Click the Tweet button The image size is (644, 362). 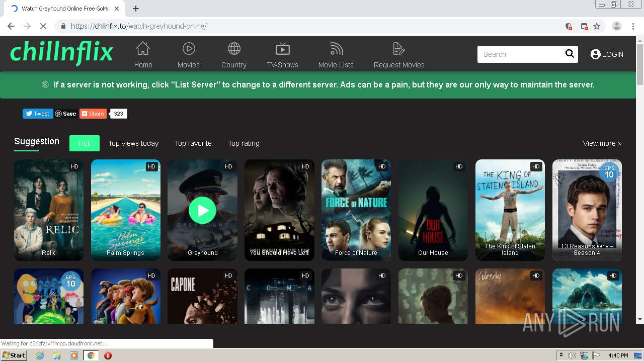[x=38, y=114]
